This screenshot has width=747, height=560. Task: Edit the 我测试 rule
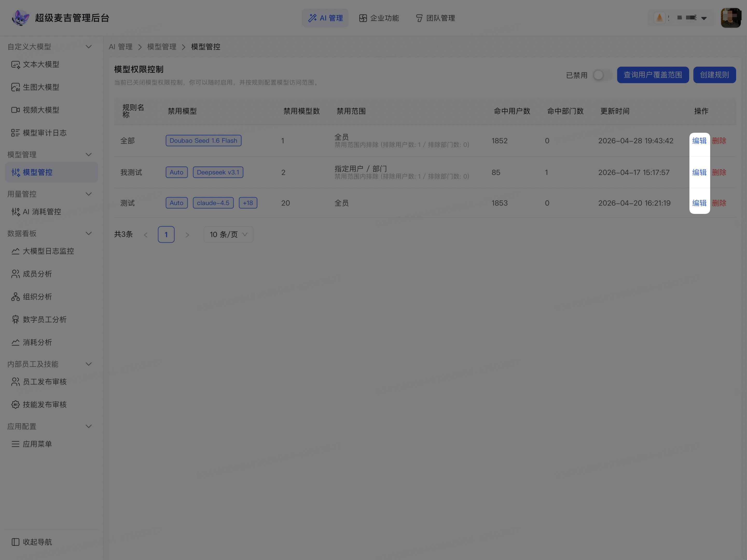tap(699, 172)
